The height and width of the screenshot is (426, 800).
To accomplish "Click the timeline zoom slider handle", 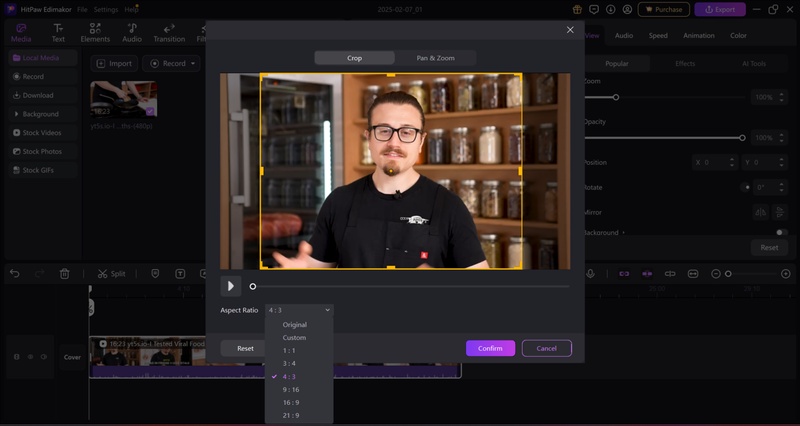I will pyautogui.click(x=728, y=274).
